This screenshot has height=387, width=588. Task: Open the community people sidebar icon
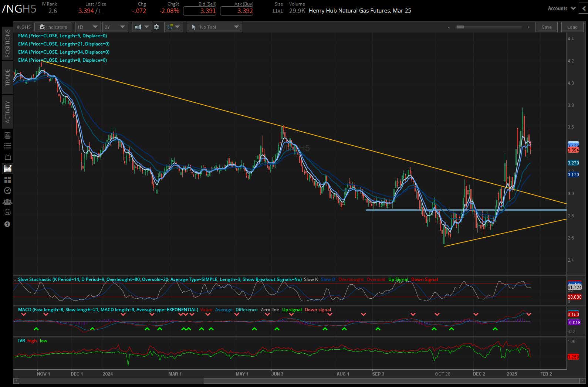pos(7,202)
